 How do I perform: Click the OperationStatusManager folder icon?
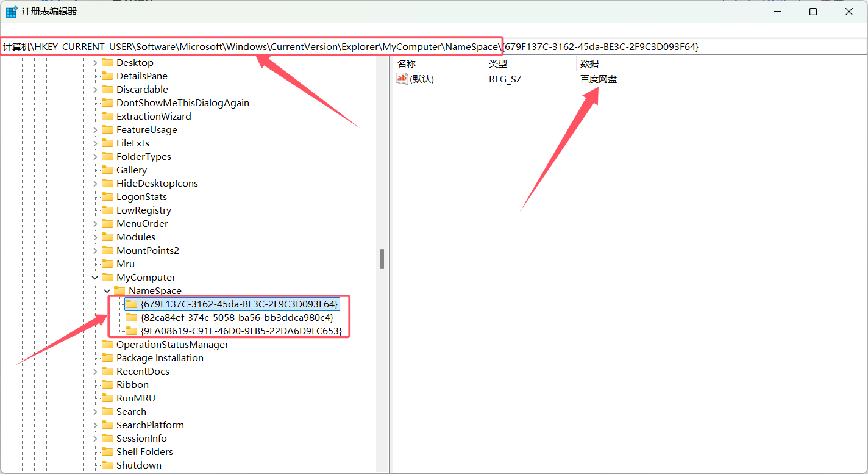click(x=107, y=345)
